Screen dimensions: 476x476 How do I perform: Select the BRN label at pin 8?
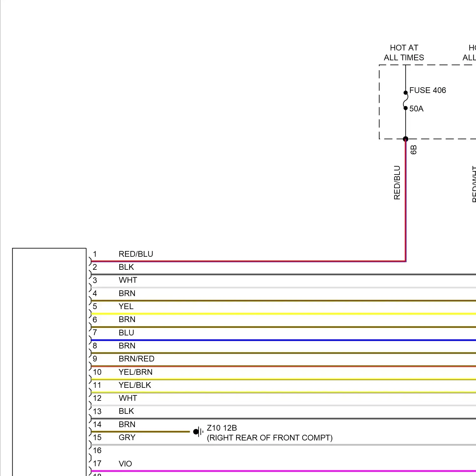pos(127,346)
